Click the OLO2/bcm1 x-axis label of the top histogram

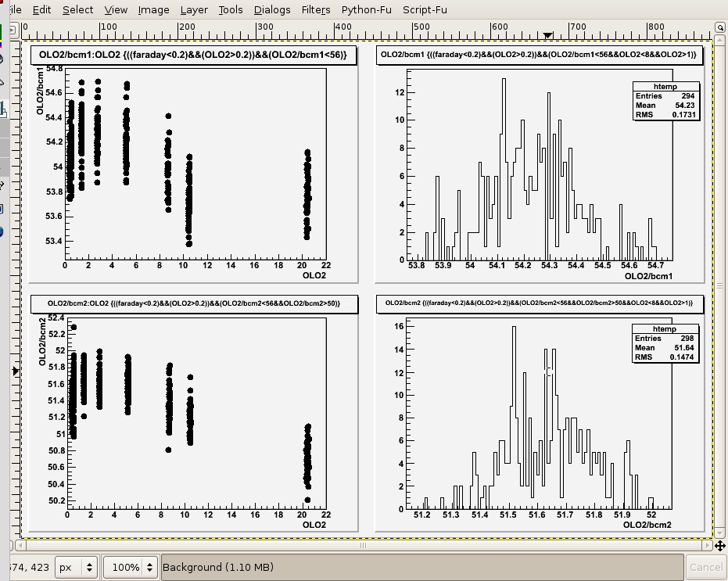(x=648, y=276)
